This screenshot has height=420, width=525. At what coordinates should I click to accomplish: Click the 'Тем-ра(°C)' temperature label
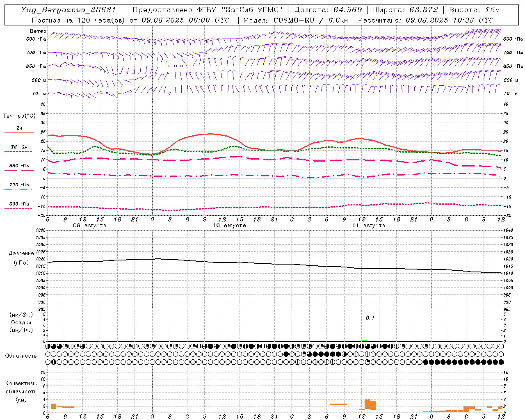coord(19,116)
